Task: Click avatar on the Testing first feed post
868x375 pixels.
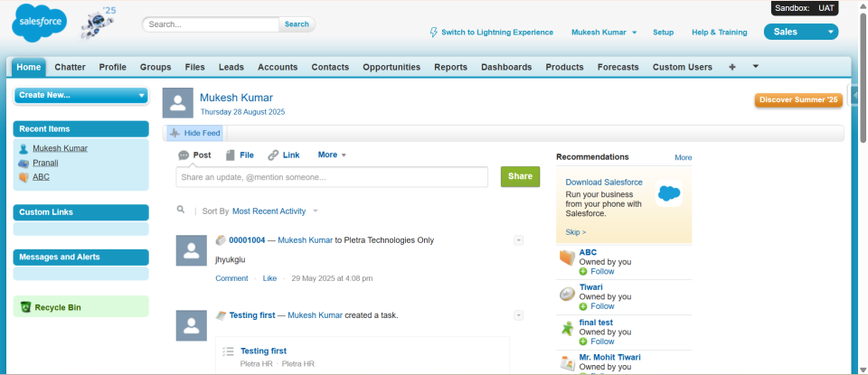Action: click(191, 325)
